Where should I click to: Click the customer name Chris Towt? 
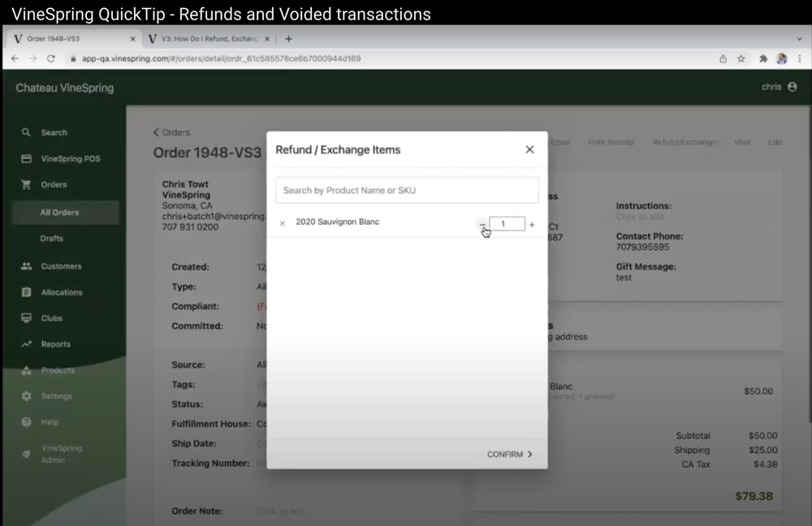[x=185, y=183]
